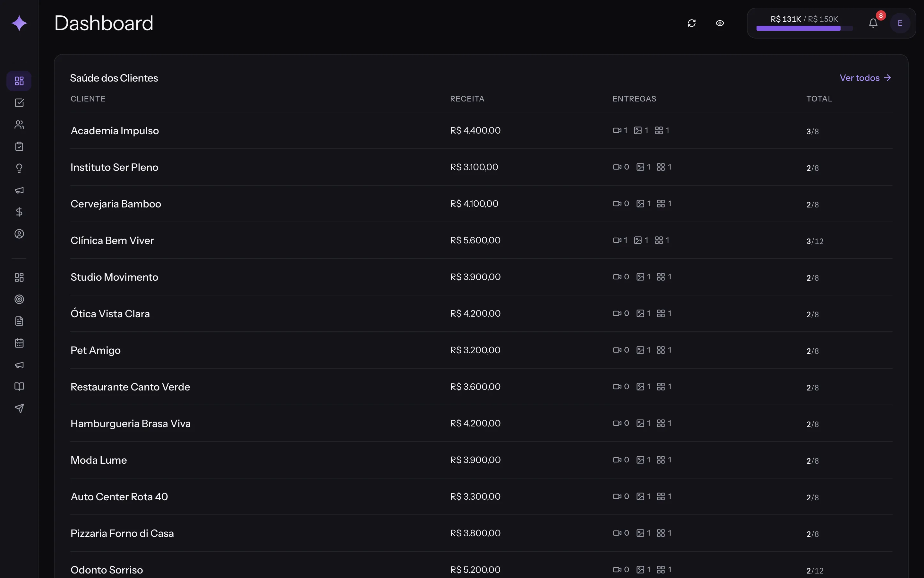The height and width of the screenshot is (578, 924).
Task: Select the Academia Impulso client row
Action: [x=481, y=131]
